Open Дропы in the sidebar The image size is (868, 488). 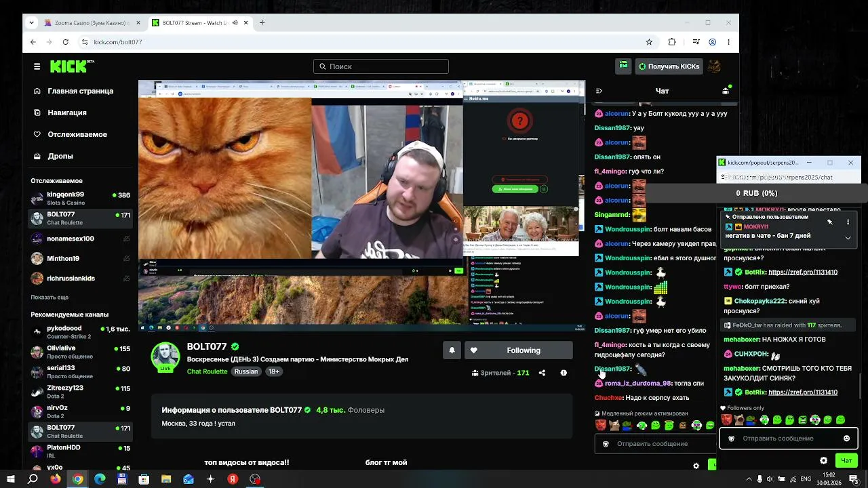tap(54, 156)
